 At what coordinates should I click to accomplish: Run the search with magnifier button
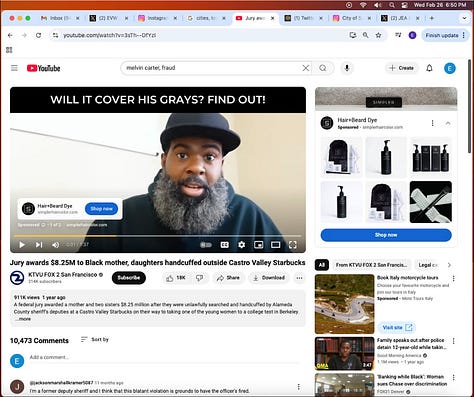click(x=323, y=68)
